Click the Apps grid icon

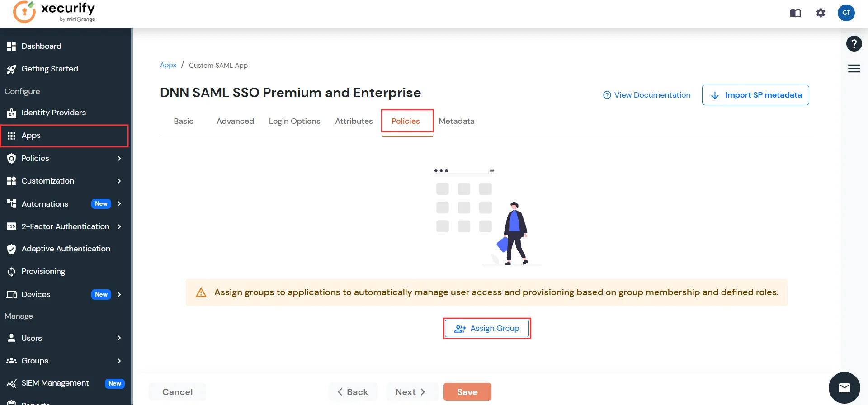click(11, 136)
